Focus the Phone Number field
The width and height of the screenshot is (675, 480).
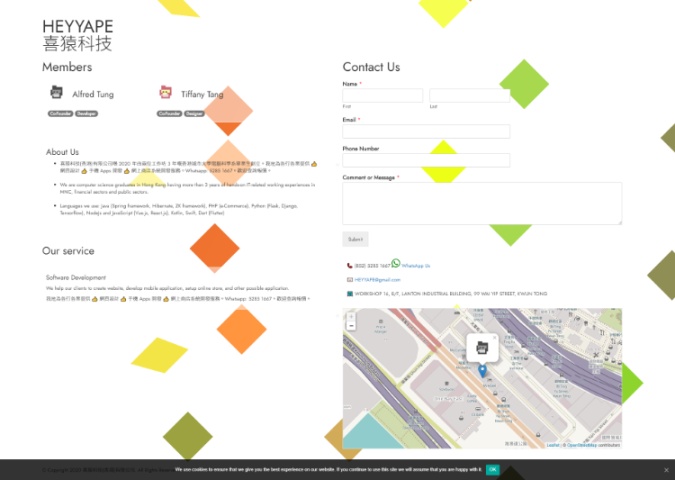coord(426,160)
